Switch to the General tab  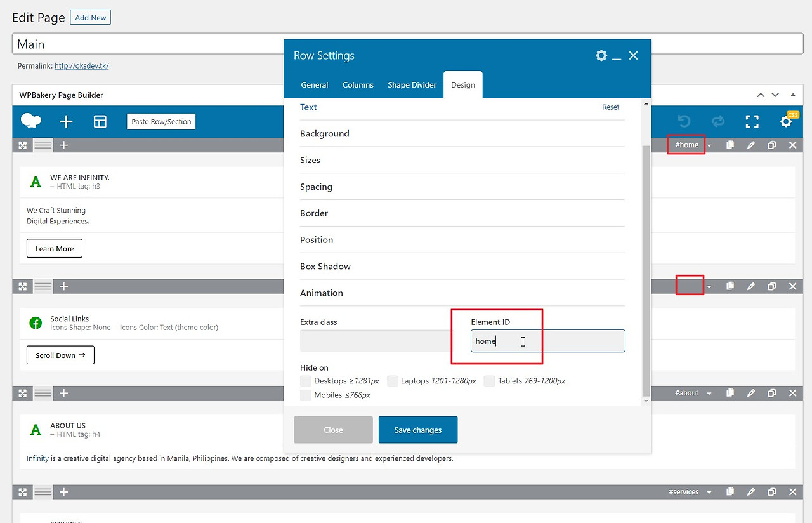(x=315, y=85)
